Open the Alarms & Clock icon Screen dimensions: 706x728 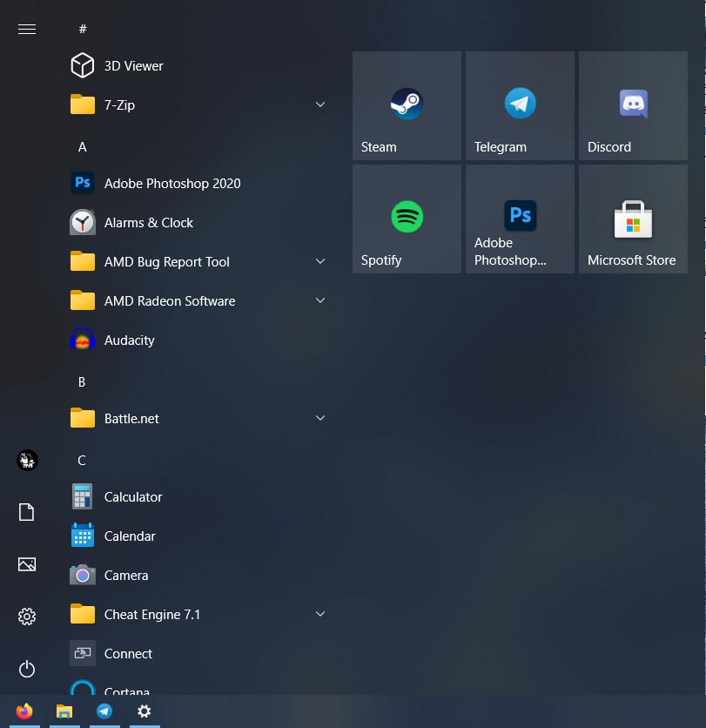(83, 222)
